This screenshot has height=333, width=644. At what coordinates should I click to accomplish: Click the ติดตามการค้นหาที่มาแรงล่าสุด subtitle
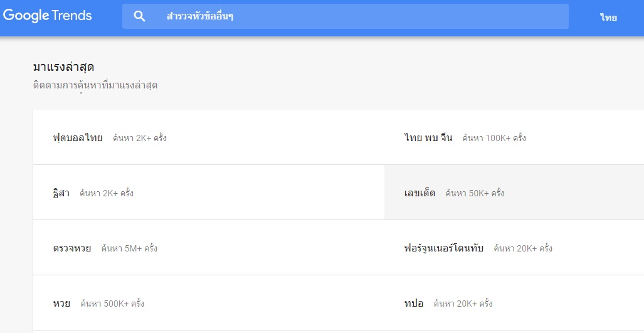[95, 86]
